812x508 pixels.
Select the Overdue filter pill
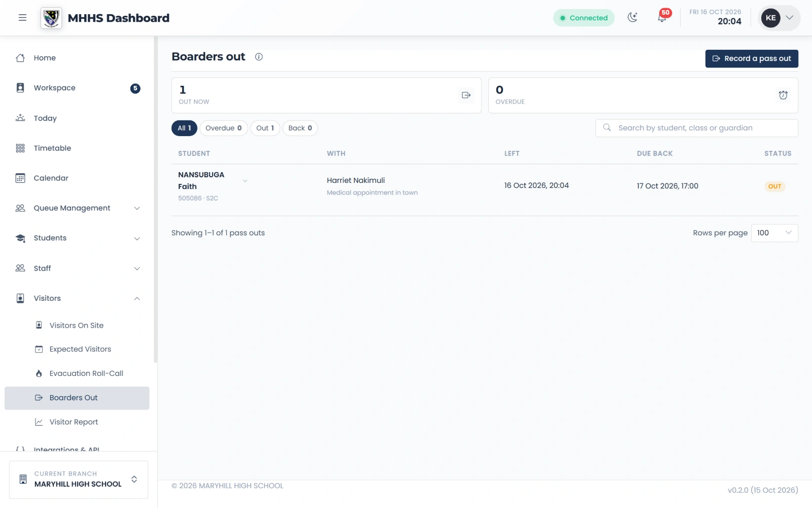(224, 128)
